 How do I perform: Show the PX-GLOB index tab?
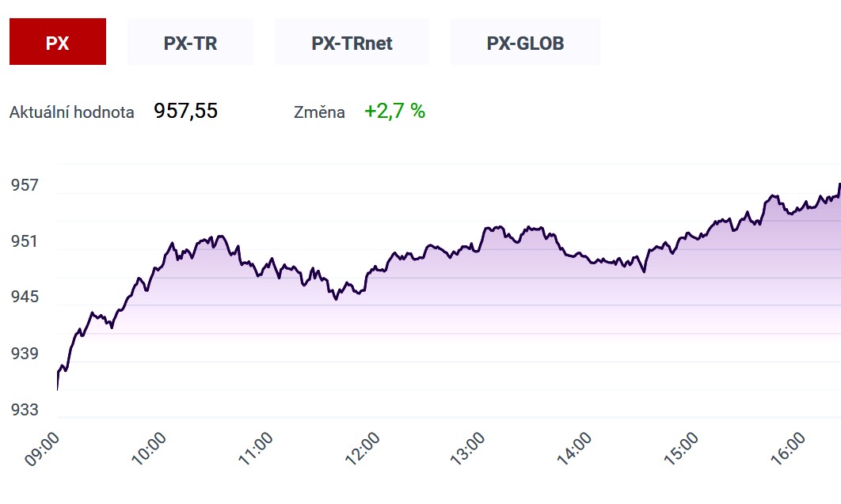[525, 42]
